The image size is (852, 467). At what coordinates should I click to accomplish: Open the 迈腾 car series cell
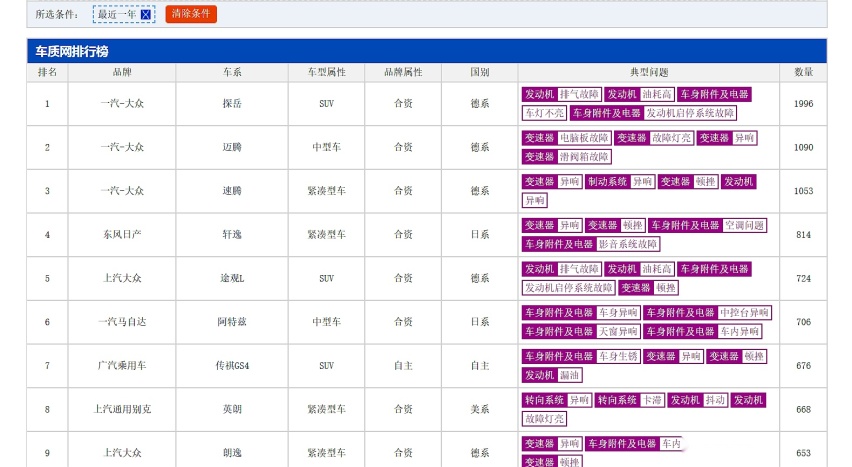(232, 147)
